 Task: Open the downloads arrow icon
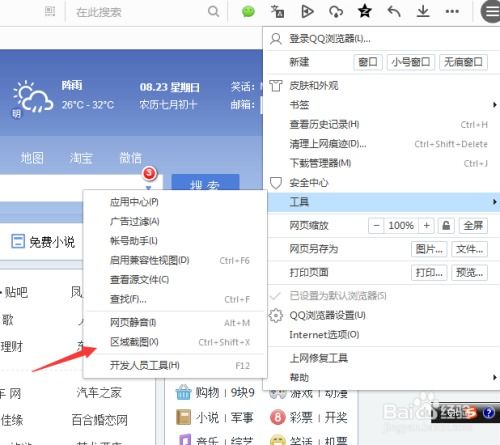[423, 11]
